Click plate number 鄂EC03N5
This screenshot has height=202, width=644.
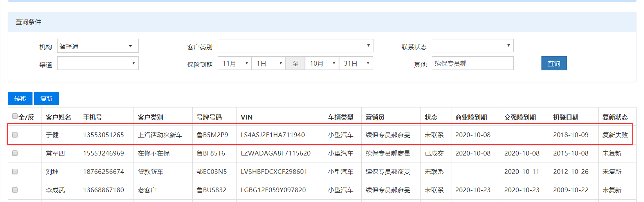click(211, 172)
